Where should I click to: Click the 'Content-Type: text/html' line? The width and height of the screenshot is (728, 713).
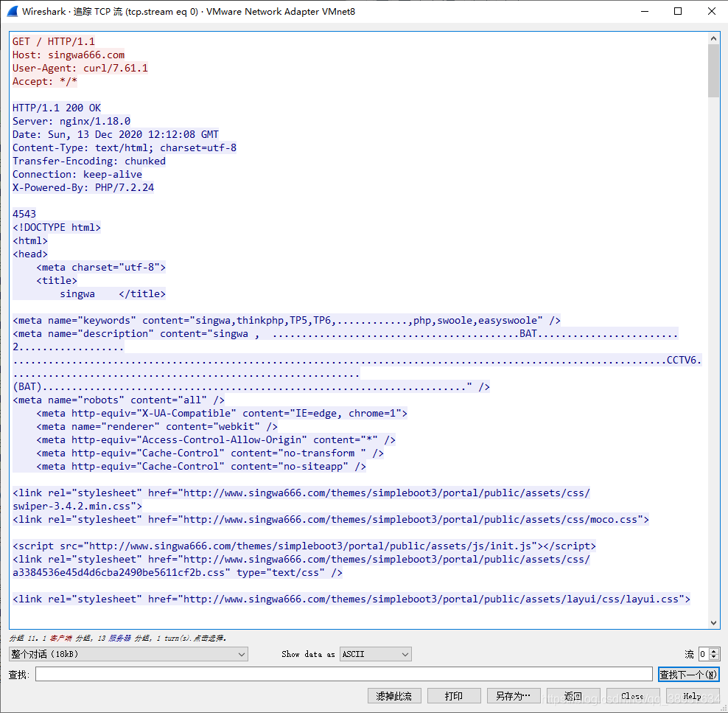pyautogui.click(x=125, y=147)
